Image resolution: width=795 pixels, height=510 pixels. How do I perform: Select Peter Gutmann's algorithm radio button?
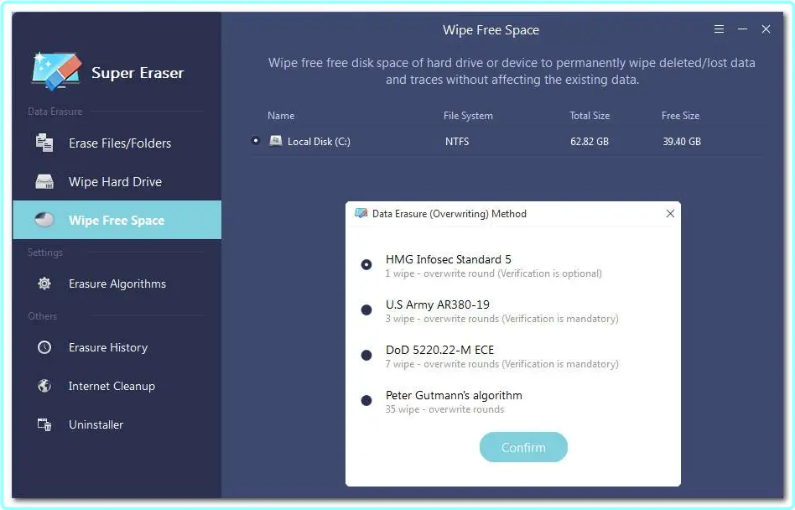click(366, 401)
